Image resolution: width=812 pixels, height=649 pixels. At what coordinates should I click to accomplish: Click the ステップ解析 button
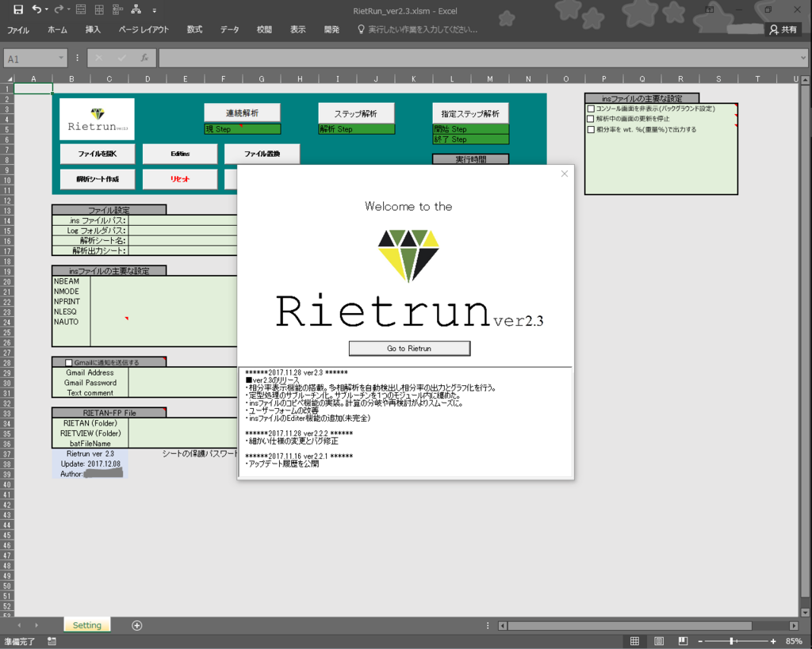click(x=356, y=113)
